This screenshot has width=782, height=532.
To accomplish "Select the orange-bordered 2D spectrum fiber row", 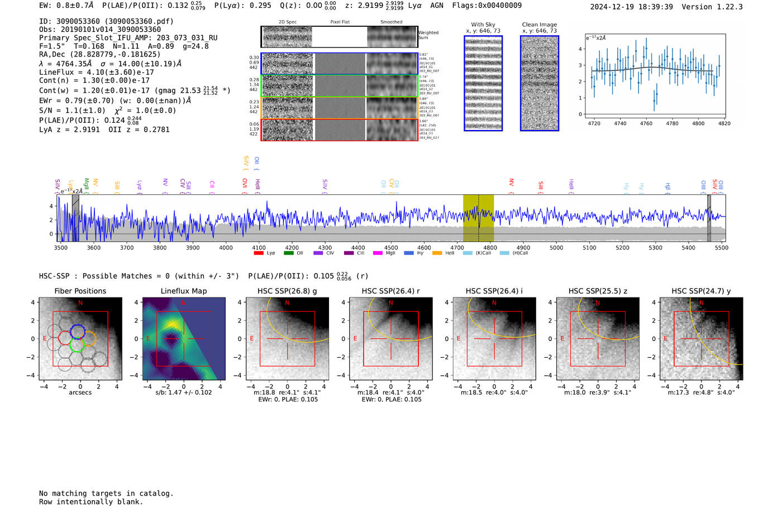I will 339,108.
